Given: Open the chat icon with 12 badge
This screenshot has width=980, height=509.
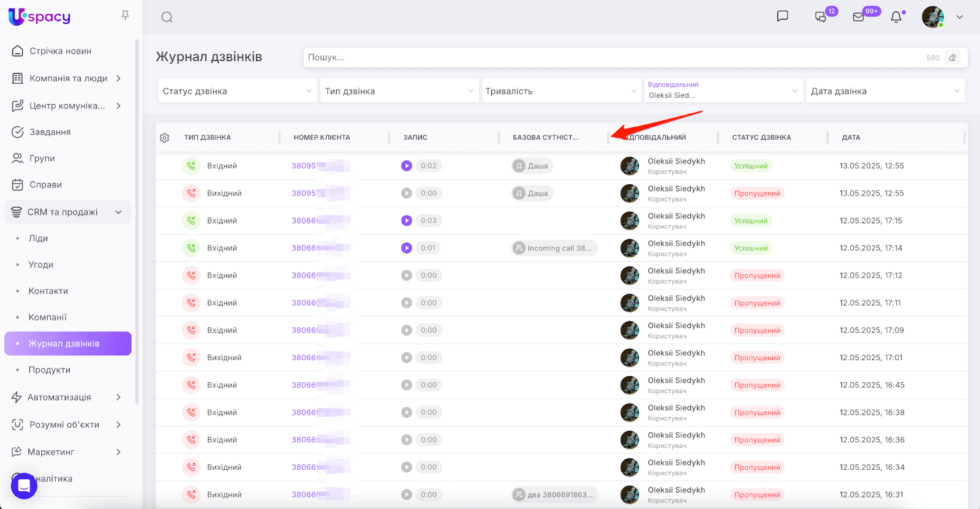Looking at the screenshot, I should click(821, 17).
